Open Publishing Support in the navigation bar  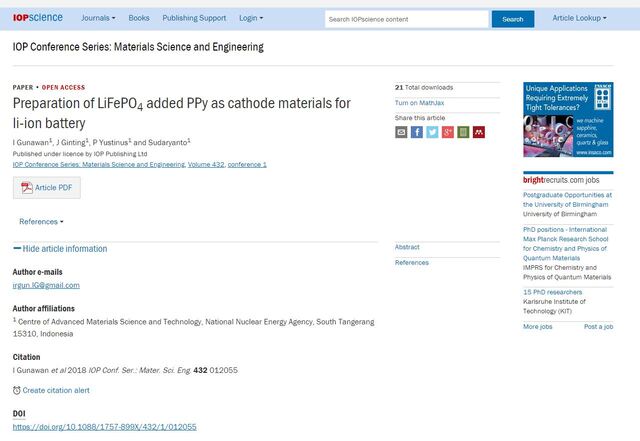[194, 18]
